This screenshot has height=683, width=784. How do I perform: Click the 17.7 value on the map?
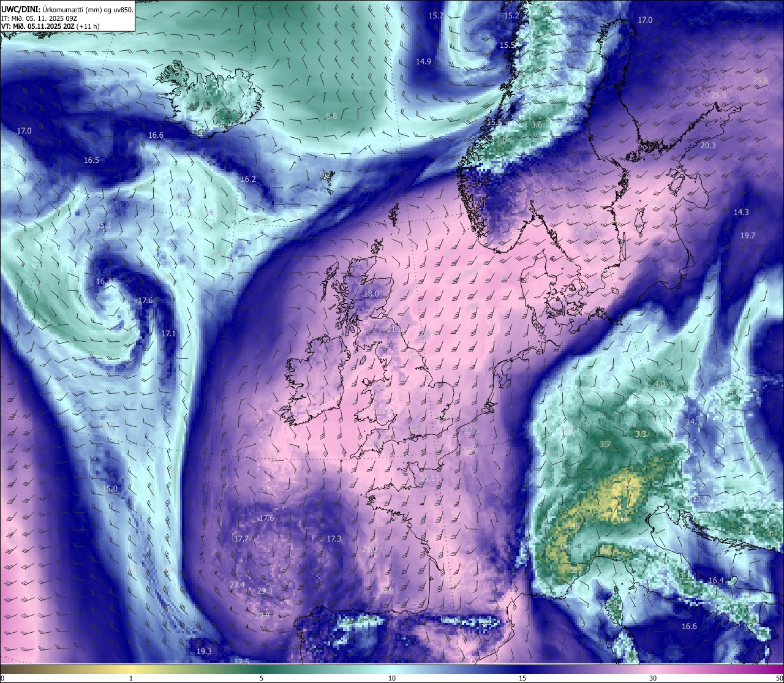pyautogui.click(x=241, y=538)
